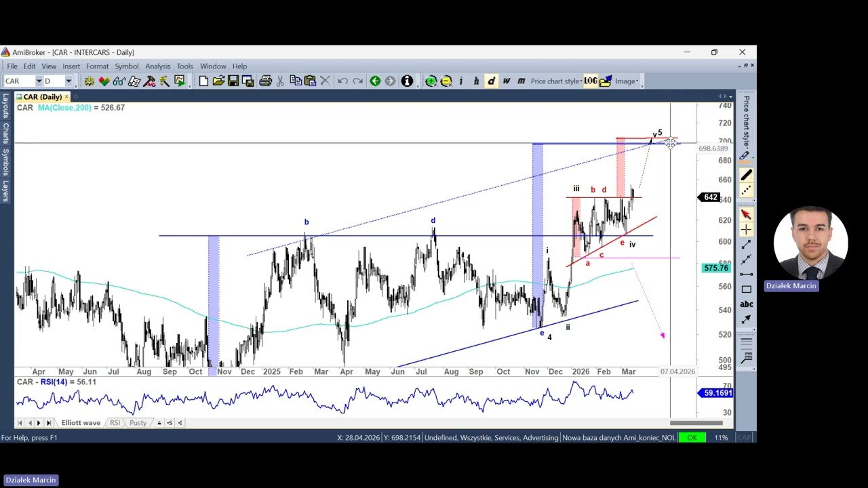Open the File menu
This screenshot has width=868, height=488.
pyautogui.click(x=12, y=66)
